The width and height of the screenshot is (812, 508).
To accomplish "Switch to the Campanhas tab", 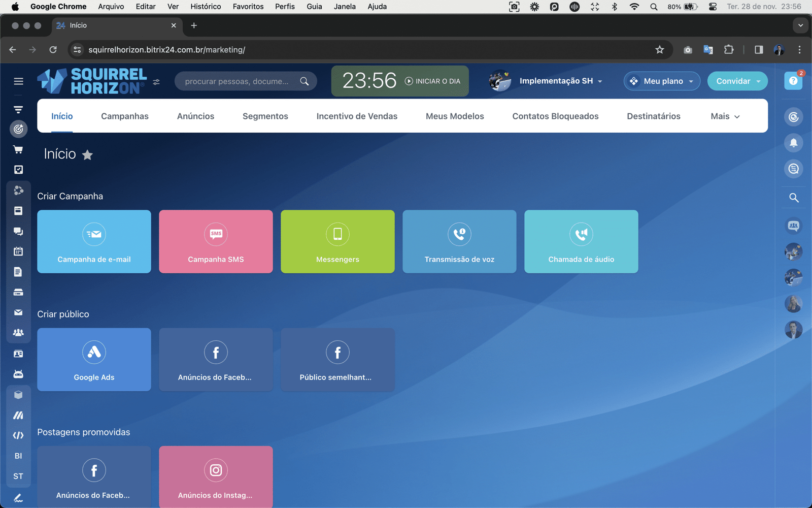I will [125, 116].
